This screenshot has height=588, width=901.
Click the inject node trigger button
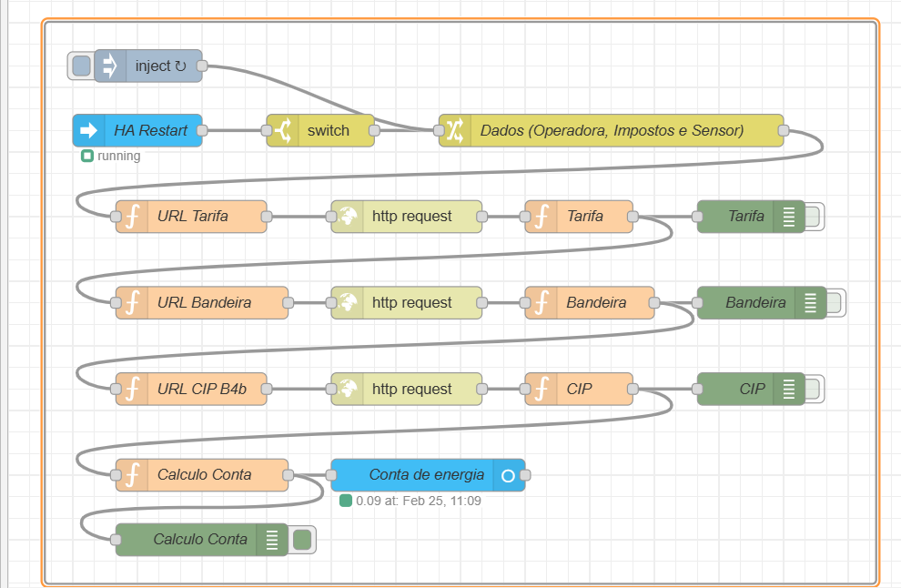(82, 66)
